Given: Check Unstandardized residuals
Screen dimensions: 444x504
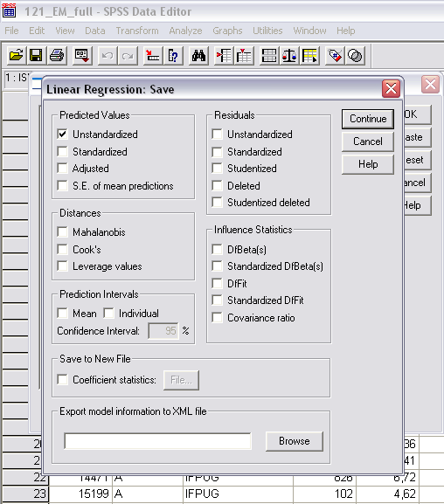Looking at the screenshot, I should click(x=217, y=134).
